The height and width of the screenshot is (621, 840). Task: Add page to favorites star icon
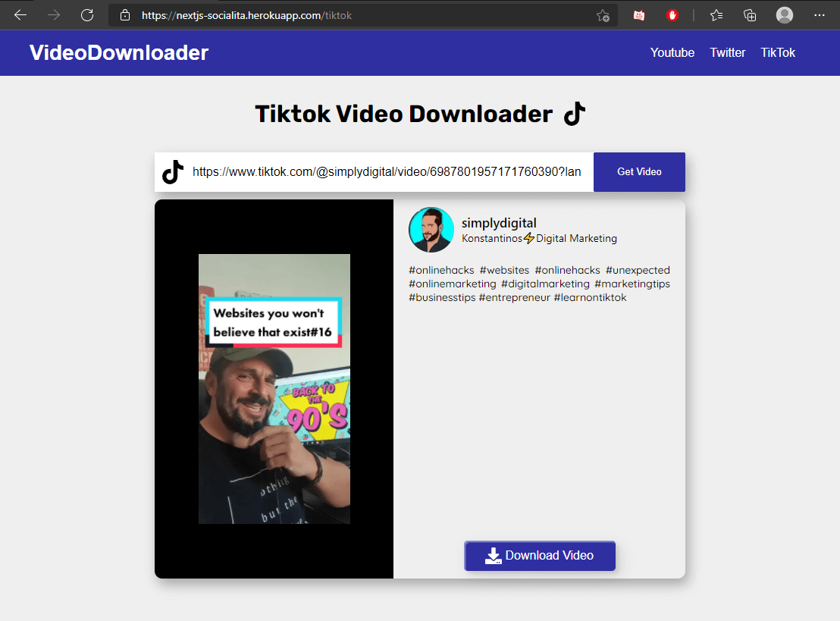603,15
